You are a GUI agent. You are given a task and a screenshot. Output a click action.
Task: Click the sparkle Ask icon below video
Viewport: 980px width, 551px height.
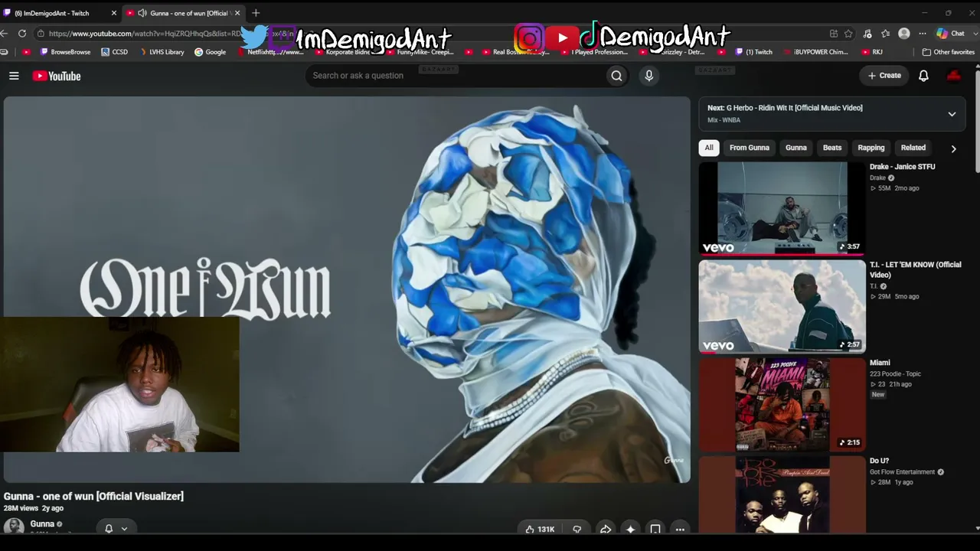pyautogui.click(x=630, y=529)
